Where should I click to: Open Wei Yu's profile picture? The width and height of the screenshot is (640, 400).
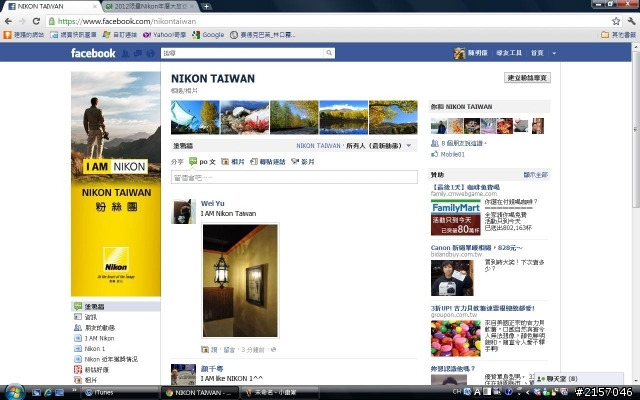coord(183,211)
